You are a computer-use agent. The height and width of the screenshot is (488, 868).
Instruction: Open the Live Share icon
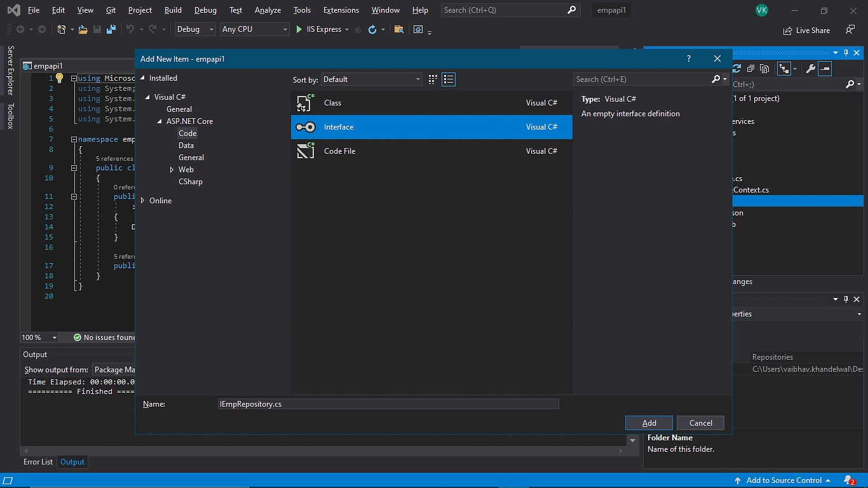click(x=789, y=30)
